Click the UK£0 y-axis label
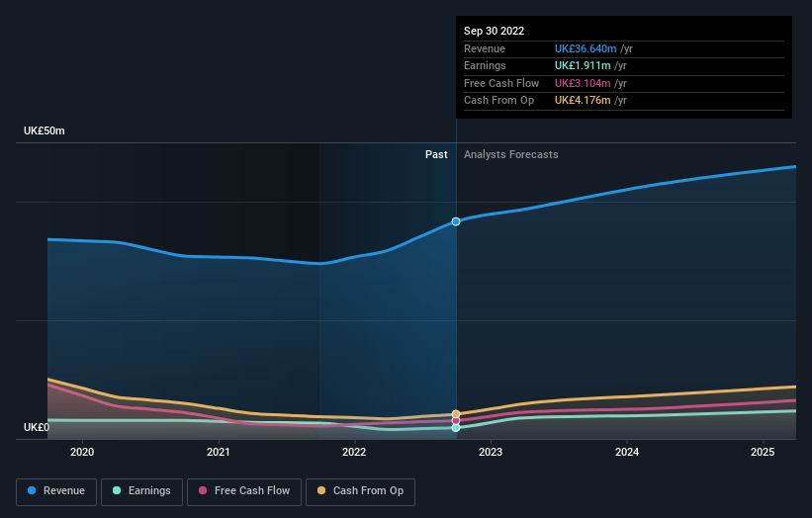 (37, 427)
